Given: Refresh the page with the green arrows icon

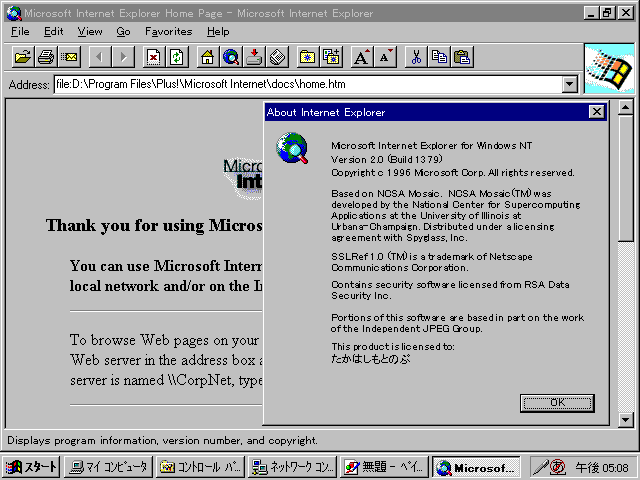Looking at the screenshot, I should coord(177,57).
